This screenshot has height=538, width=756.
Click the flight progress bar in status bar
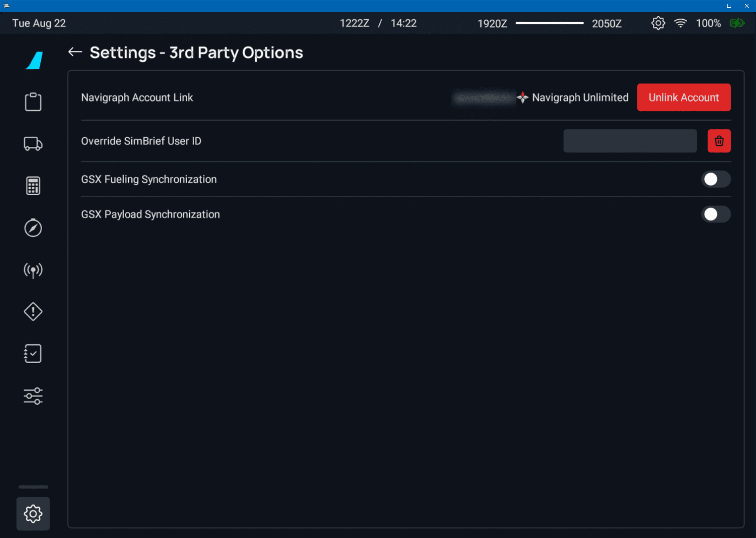(549, 23)
